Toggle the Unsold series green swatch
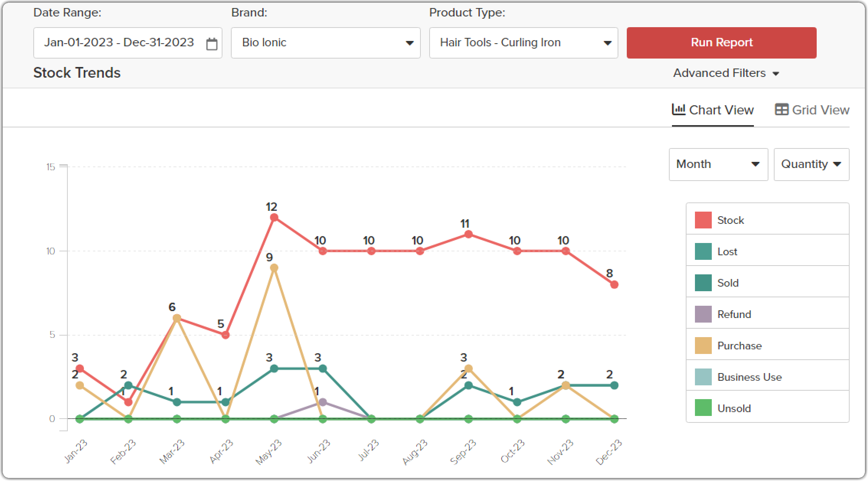The image size is (868, 481). coord(703,408)
